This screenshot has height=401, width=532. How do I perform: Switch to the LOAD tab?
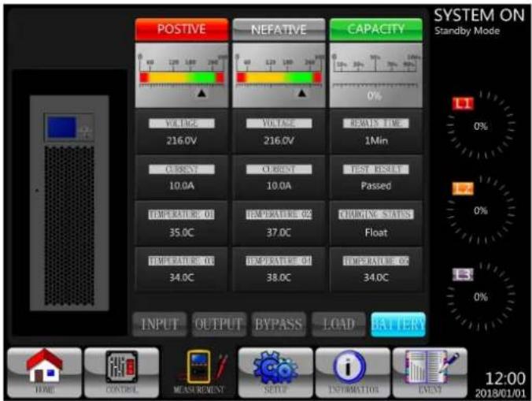pyautogui.click(x=338, y=325)
